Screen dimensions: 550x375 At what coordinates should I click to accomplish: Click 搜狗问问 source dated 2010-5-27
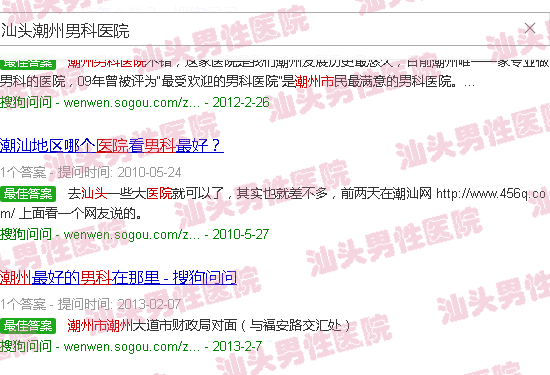tap(26, 234)
